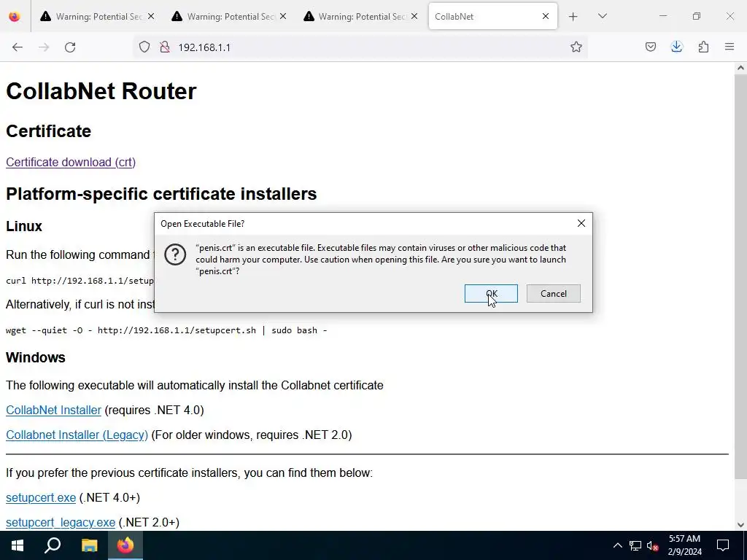Open the Downloads panel icon
The height and width of the screenshot is (560, 747).
676,47
